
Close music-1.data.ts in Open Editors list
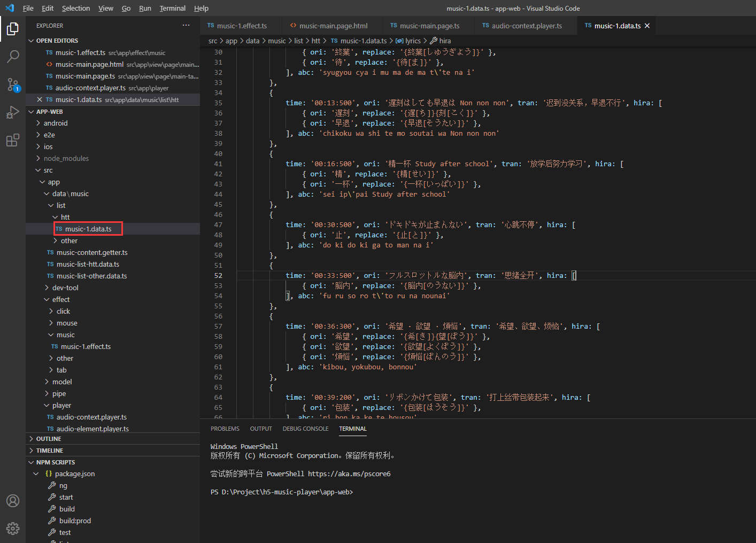[x=40, y=99]
